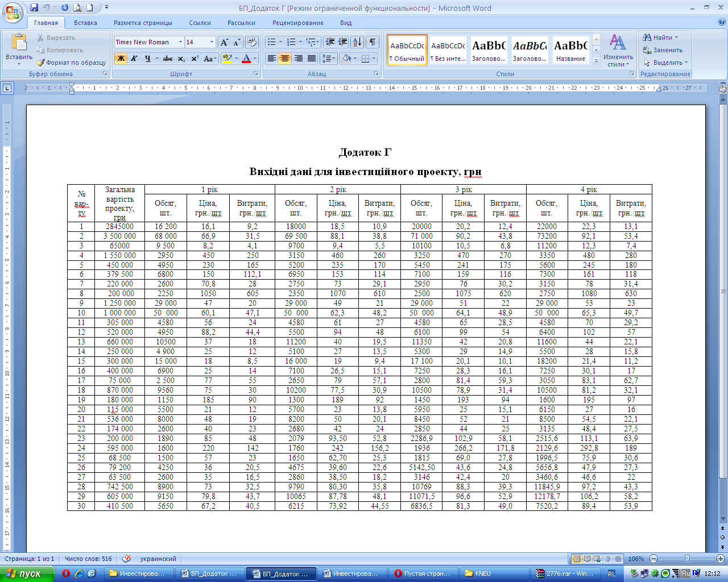The width and height of the screenshot is (728, 582).
Task: Increase font size with the grow-font icon
Action: (x=224, y=42)
